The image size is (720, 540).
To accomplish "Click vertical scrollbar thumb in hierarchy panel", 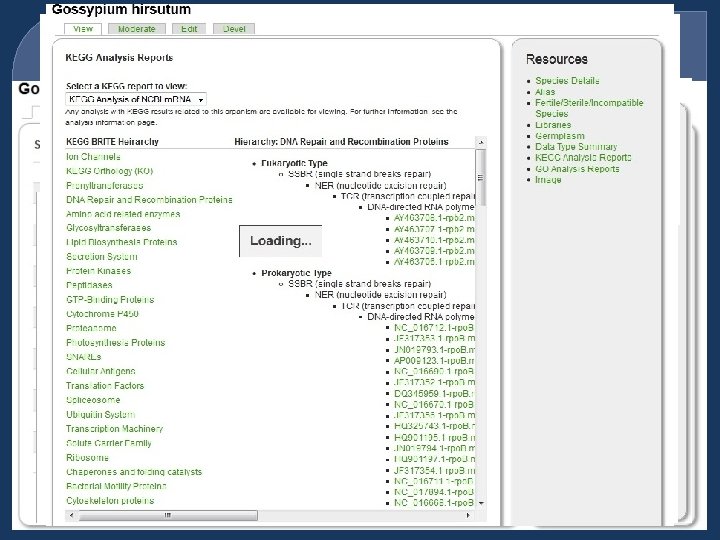I will click(481, 177).
